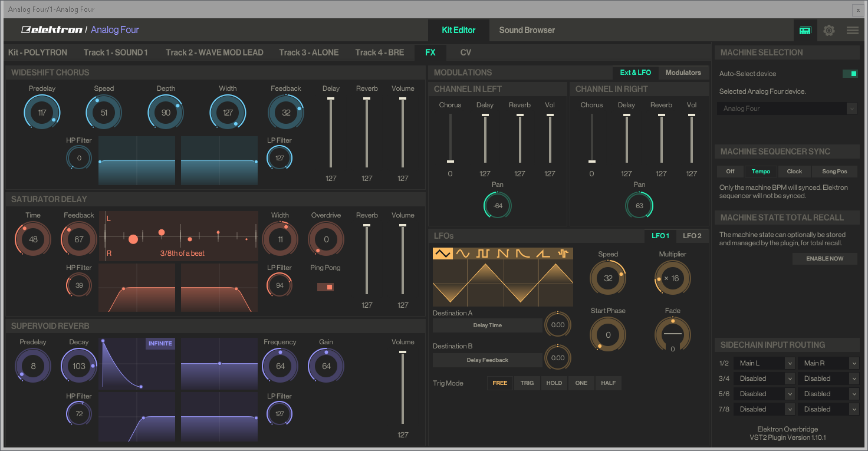Select the triangle LFO waveform icon
Screen dimensions: 868x451
click(443, 254)
